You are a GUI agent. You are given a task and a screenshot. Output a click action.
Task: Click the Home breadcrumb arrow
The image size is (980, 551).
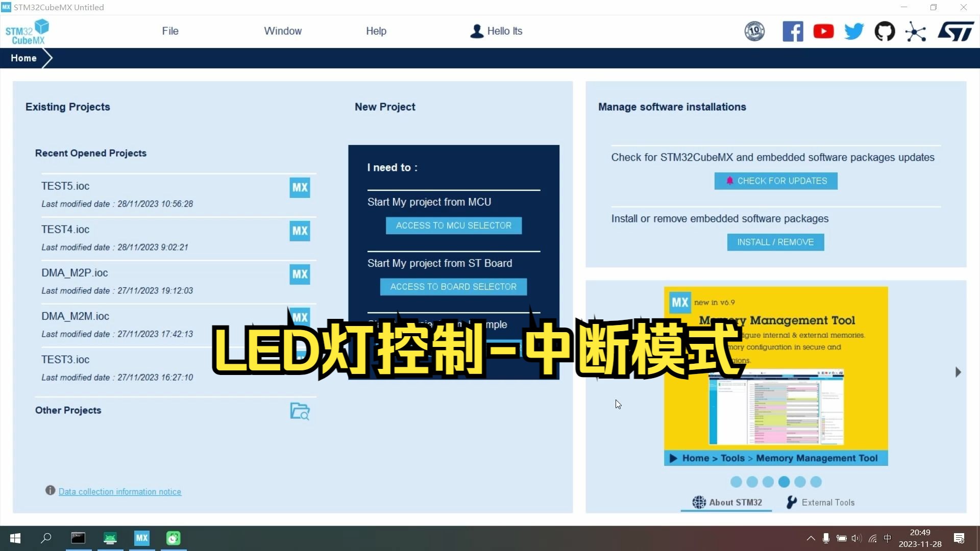[x=47, y=58]
